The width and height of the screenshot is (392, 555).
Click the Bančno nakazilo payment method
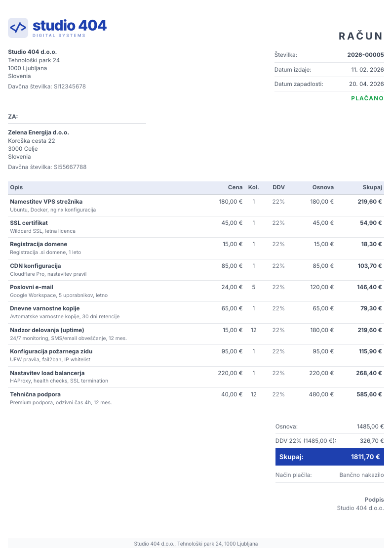(x=361, y=475)
